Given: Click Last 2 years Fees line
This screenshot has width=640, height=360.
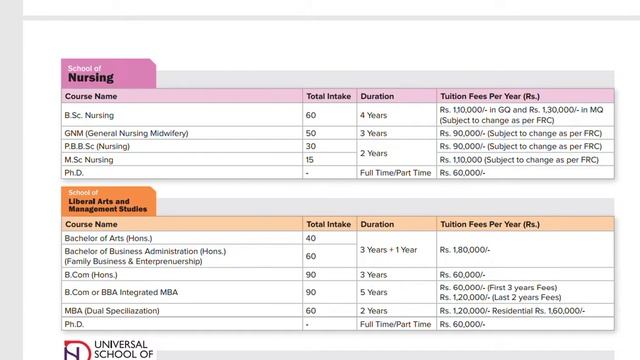Looking at the screenshot, I should pos(500,297).
